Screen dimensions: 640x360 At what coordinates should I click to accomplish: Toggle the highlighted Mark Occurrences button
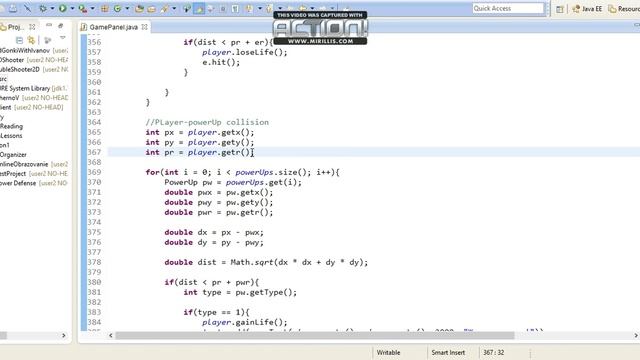click(199, 8)
